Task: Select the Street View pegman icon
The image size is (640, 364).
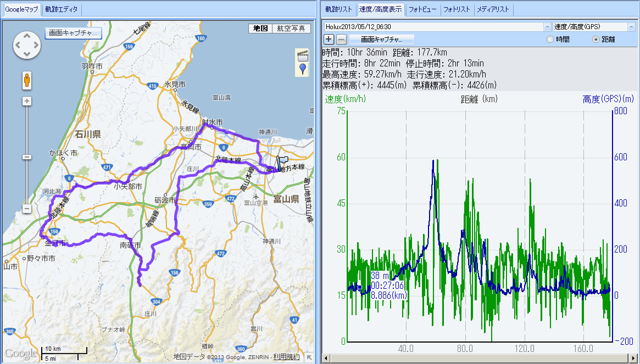Action: (26, 81)
